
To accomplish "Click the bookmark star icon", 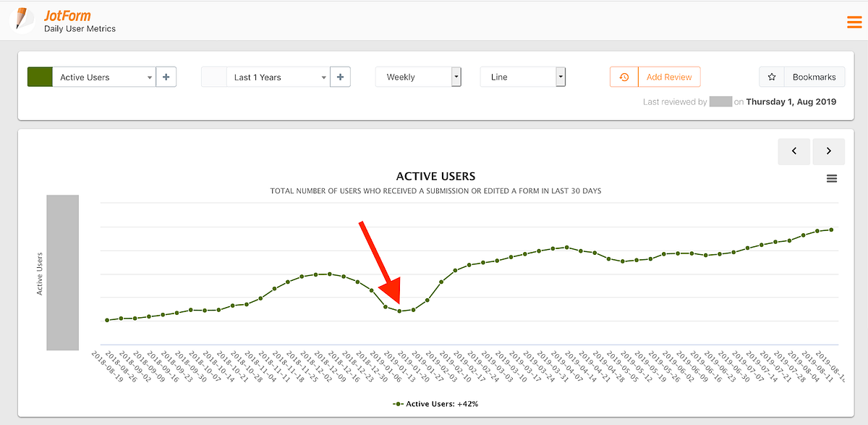I will click(x=772, y=77).
